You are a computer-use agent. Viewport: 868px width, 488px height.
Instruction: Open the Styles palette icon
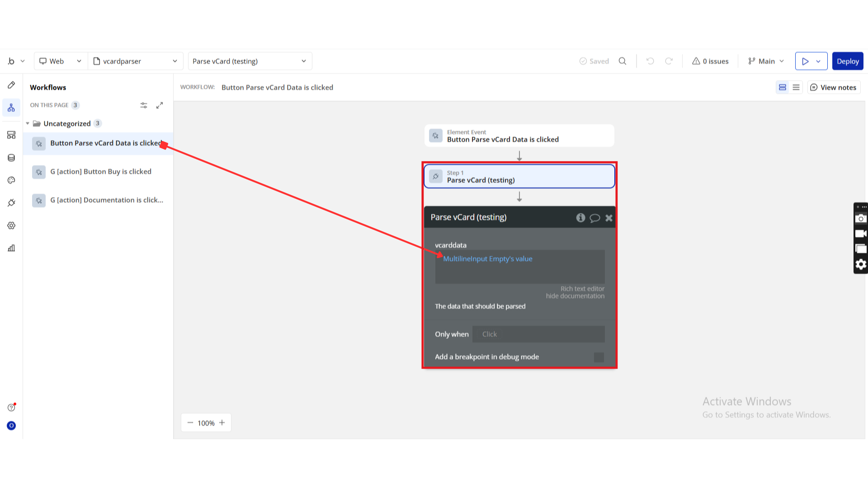coord(11,180)
